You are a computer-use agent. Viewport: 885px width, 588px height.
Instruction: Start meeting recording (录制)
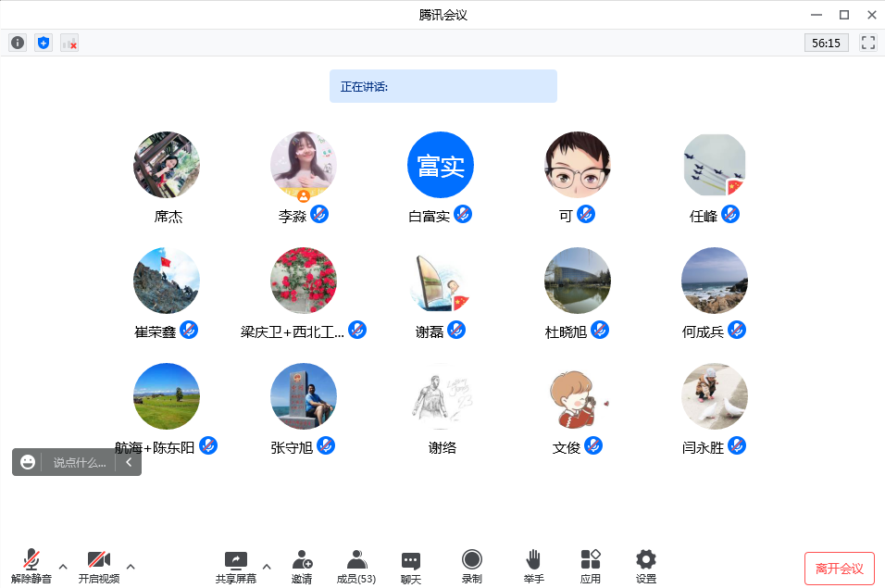pyautogui.click(x=472, y=567)
